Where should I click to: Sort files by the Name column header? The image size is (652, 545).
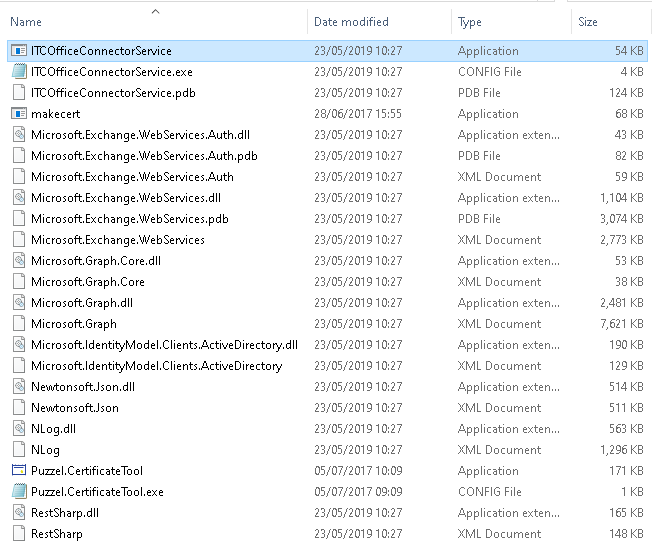26,22
